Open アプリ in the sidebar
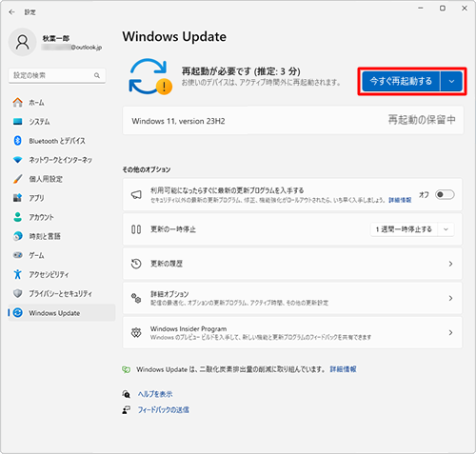The width and height of the screenshot is (476, 454). point(62,198)
